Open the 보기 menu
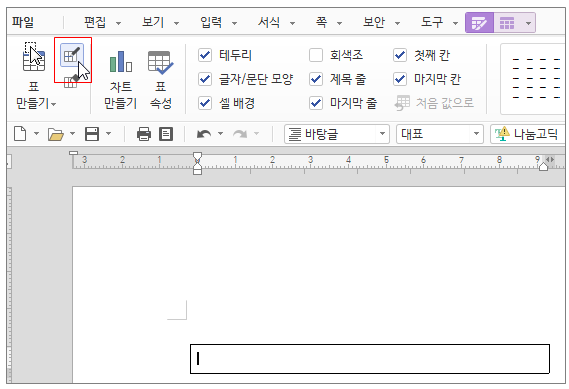This screenshot has height=389, width=569. (153, 22)
